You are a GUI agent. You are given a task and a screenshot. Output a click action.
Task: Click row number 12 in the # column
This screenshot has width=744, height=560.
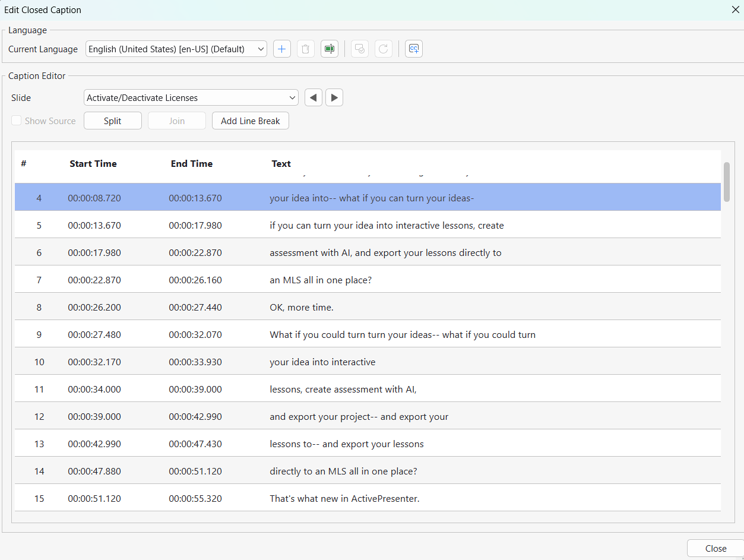39,417
